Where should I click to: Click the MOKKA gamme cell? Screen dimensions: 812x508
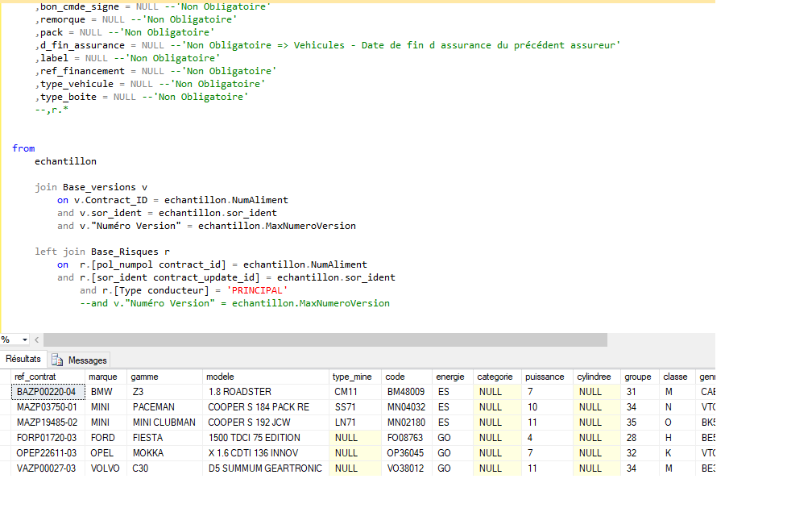point(164,453)
